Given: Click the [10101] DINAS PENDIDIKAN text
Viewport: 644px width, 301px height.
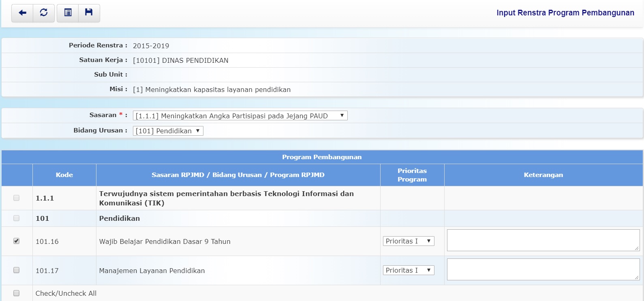Looking at the screenshot, I should pos(181,60).
